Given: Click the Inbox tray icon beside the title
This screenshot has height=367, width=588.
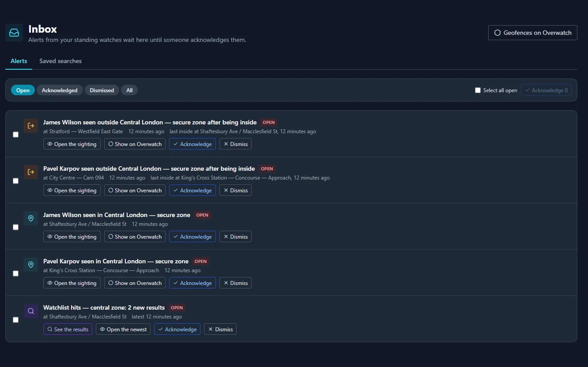Looking at the screenshot, I should [14, 33].
